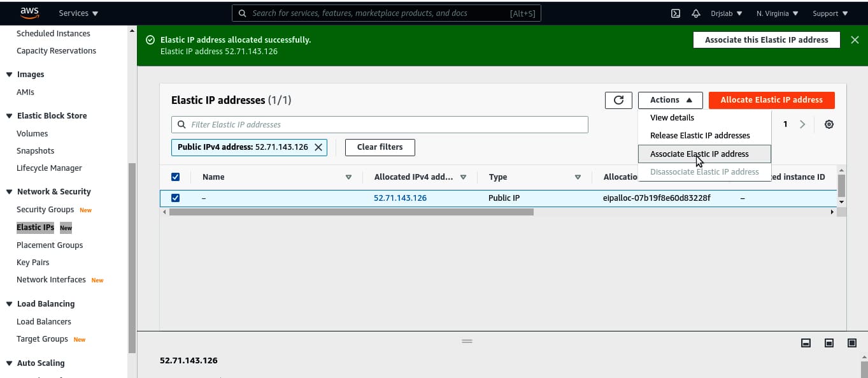Open the notifications bell icon
This screenshot has height=378, width=868.
pyautogui.click(x=695, y=13)
